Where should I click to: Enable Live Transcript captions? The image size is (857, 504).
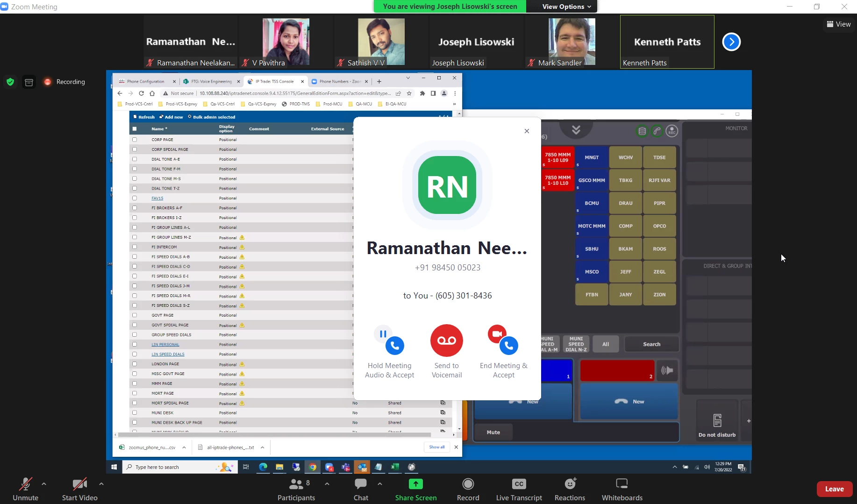[519, 489]
